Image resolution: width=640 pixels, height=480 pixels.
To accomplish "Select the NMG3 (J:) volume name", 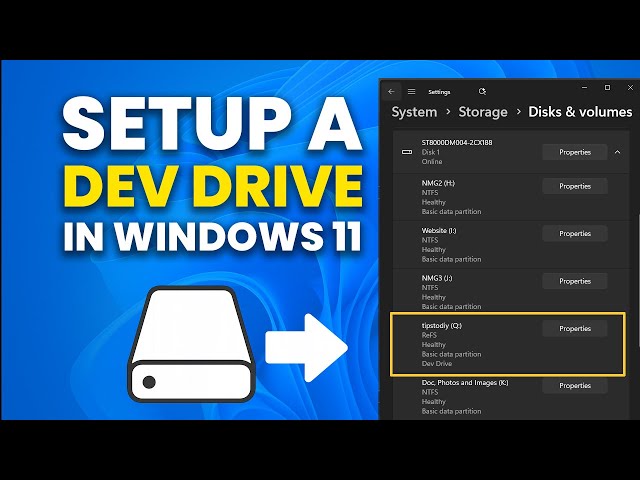I will click(x=437, y=278).
